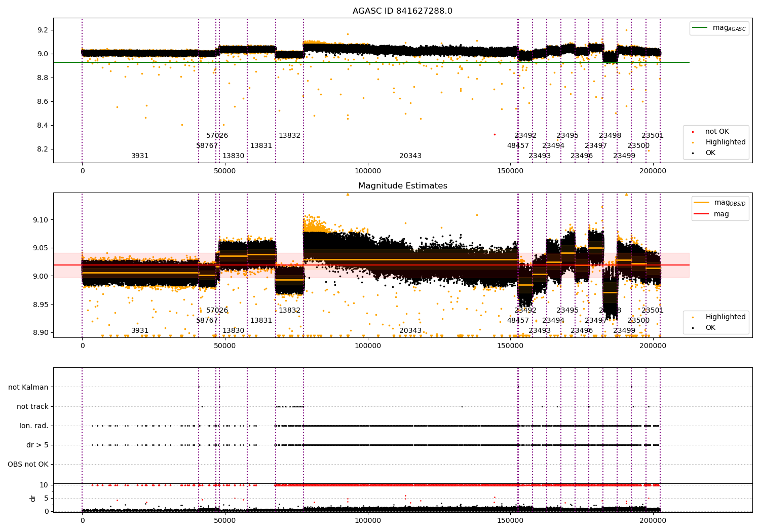Click the 'Ion. rad.' axis label
760x532 pixels.
[34, 426]
